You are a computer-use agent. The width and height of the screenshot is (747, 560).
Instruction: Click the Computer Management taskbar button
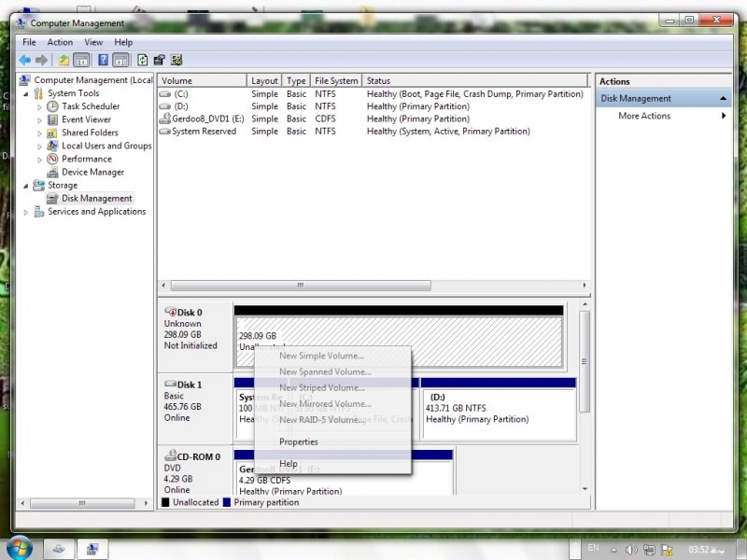[92, 550]
